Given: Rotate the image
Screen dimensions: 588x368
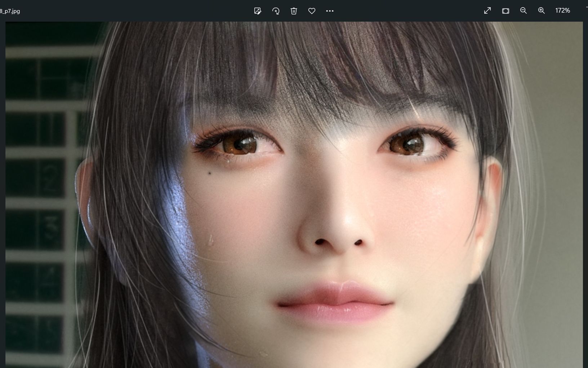Looking at the screenshot, I should (x=276, y=11).
